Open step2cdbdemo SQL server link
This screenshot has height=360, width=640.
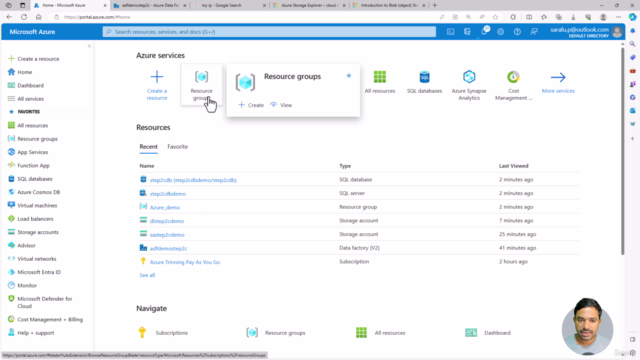pos(168,193)
